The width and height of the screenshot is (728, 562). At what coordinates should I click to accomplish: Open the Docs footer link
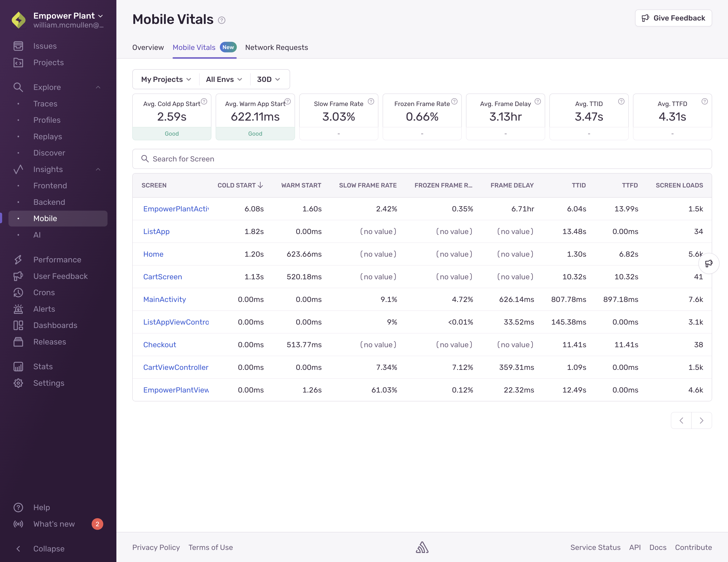[658, 547]
